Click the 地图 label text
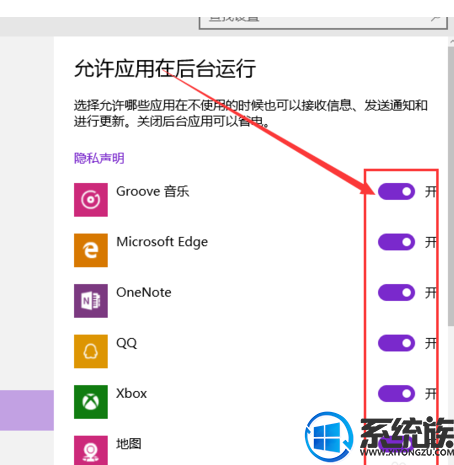Viewport: 454px width, 465px height. tap(129, 444)
